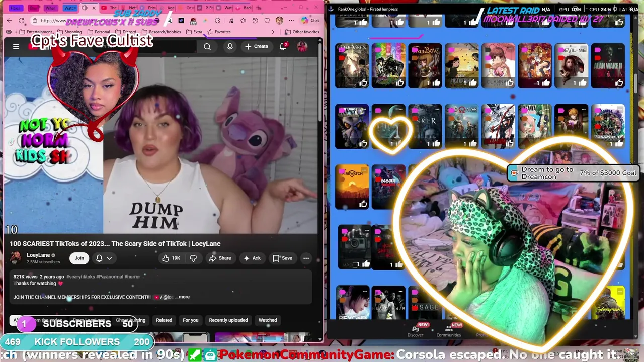
Task: Grab the RankOne window vertical scrollbar
Action: point(637,83)
